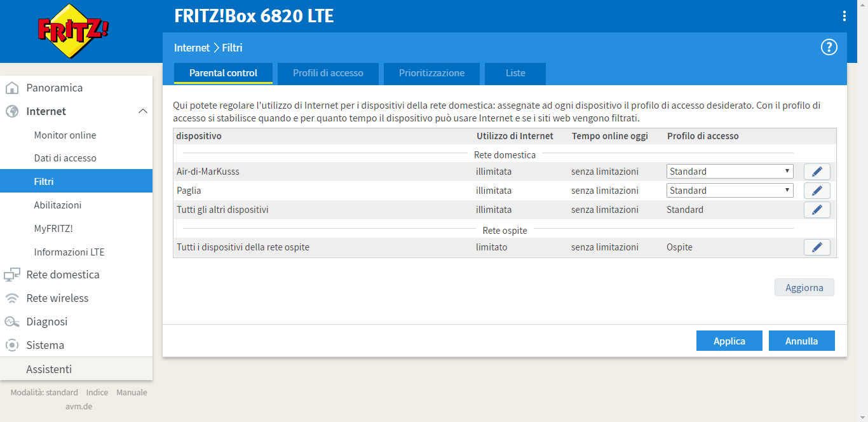Collapse the Internet menu section
This screenshot has height=422, width=868.
click(x=142, y=111)
